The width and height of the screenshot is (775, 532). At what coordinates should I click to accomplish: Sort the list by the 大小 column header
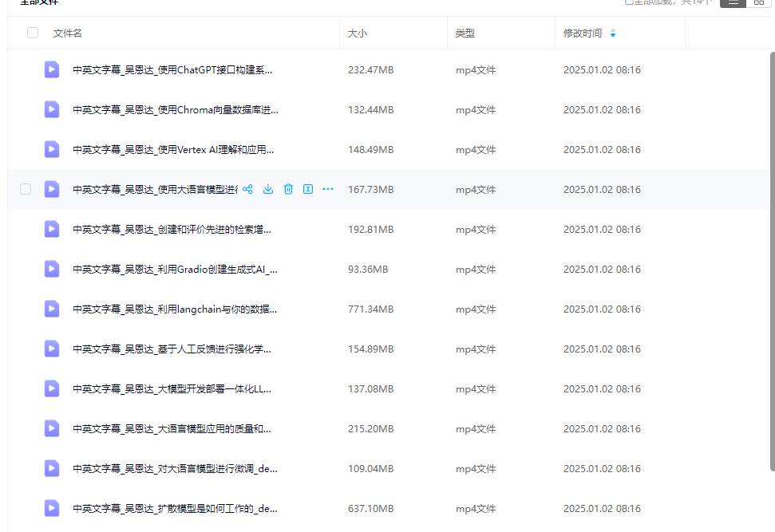[358, 33]
